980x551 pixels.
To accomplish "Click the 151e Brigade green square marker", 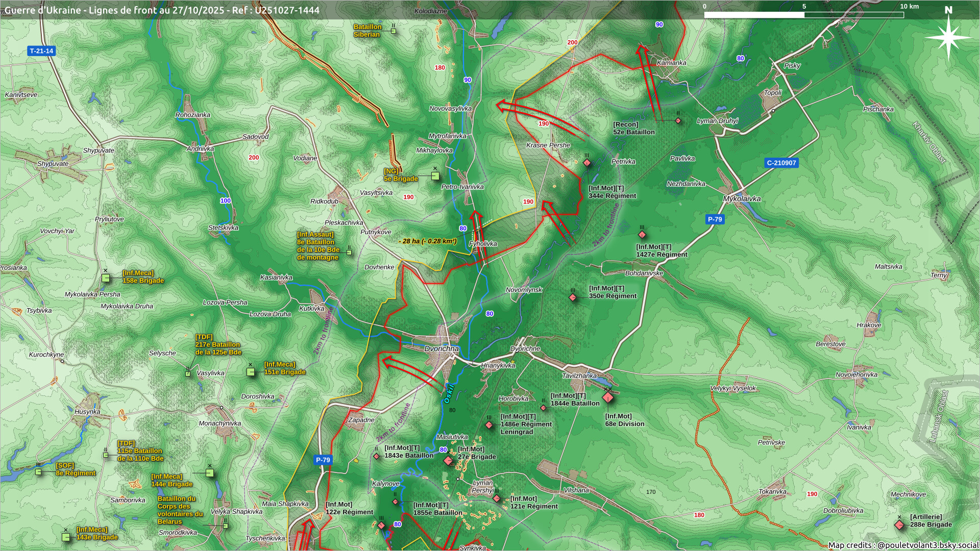I will pyautogui.click(x=251, y=372).
